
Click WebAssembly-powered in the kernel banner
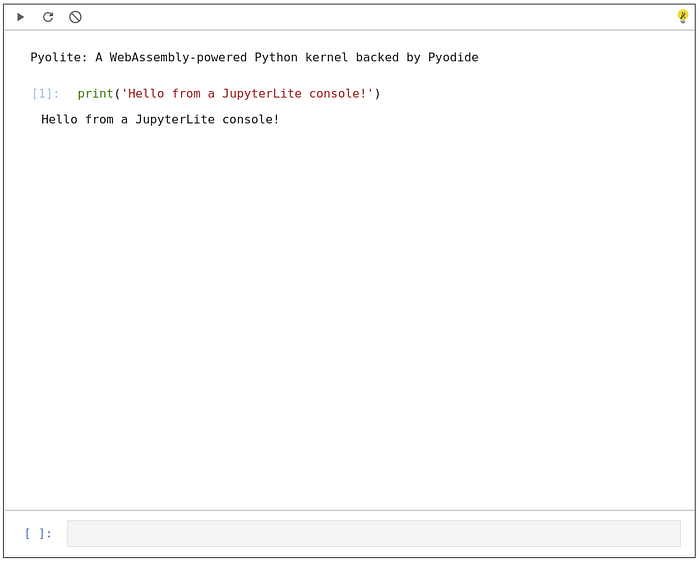178,58
